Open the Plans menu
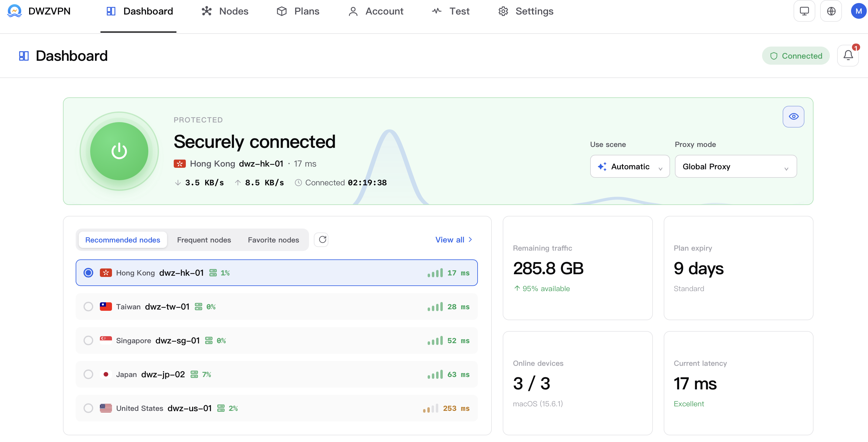Image resolution: width=868 pixels, height=442 pixels. tap(298, 11)
